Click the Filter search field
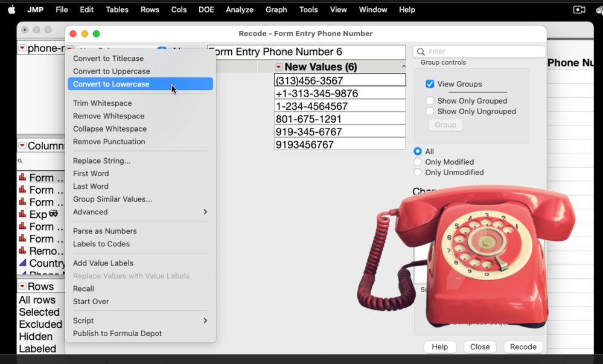The image size is (603, 364). [x=479, y=51]
